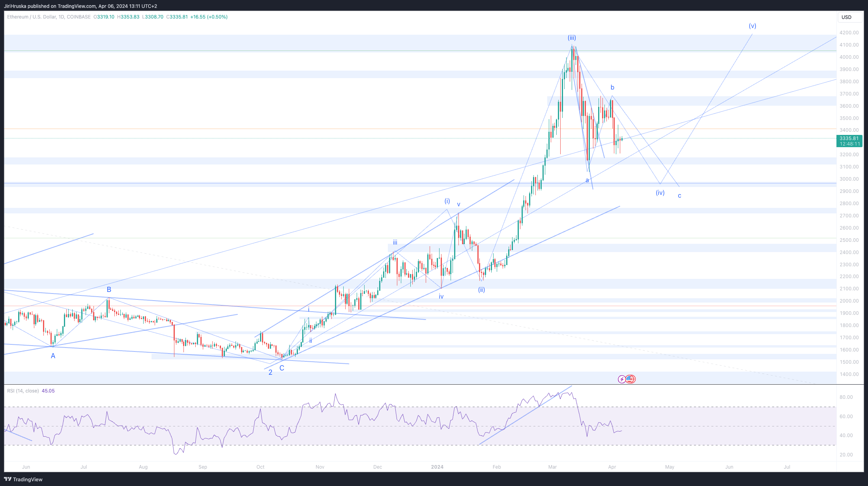Click the RSI value 45.05
Screen dimensions: 868x486
(x=48, y=391)
